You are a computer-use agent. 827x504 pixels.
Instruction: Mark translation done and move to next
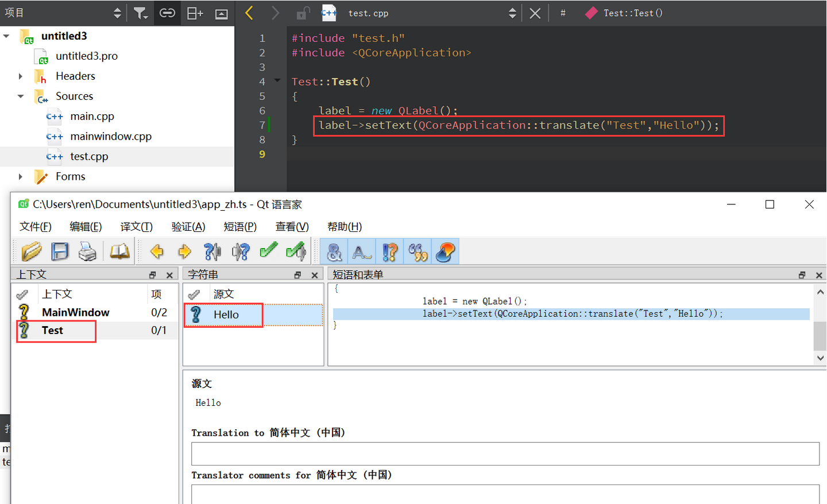click(x=296, y=251)
